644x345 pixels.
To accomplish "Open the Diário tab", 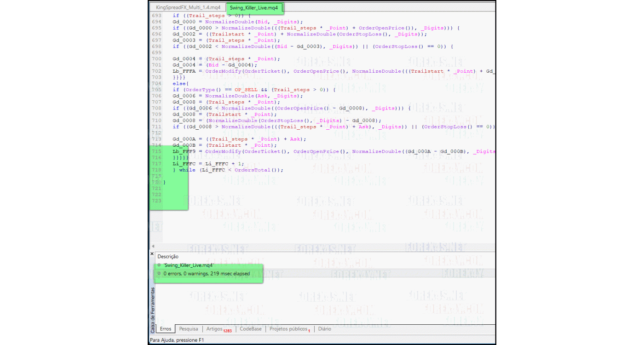I will (x=324, y=328).
